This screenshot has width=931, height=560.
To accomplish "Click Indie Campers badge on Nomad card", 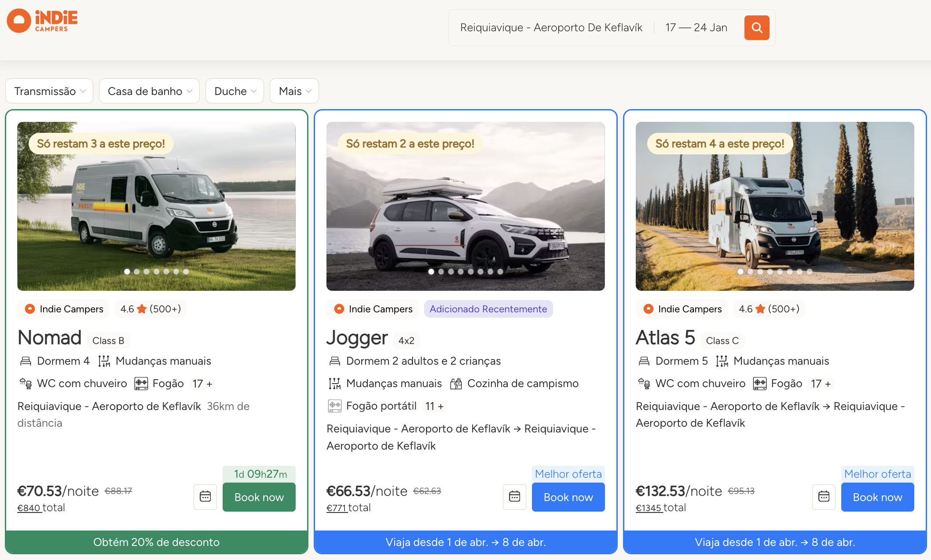I will click(x=63, y=309).
